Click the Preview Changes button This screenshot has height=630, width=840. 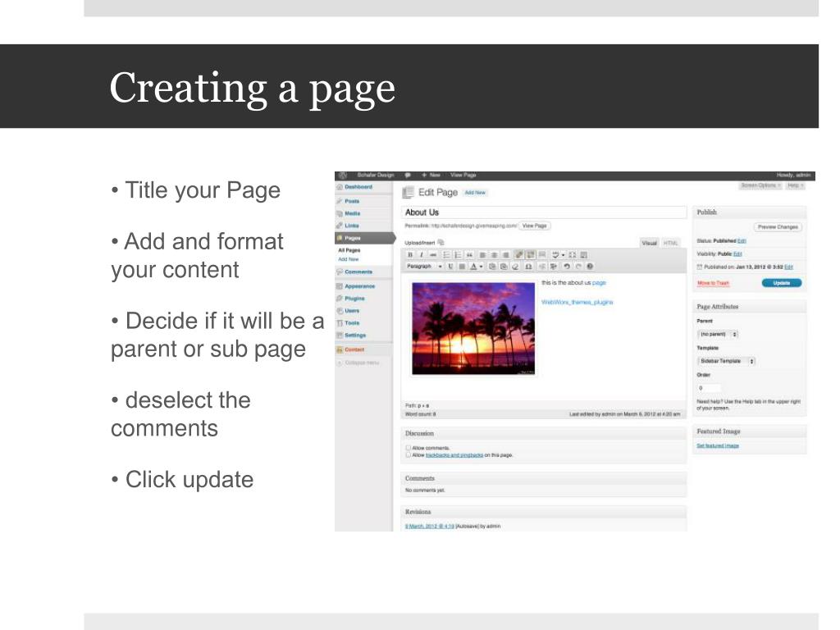778,227
